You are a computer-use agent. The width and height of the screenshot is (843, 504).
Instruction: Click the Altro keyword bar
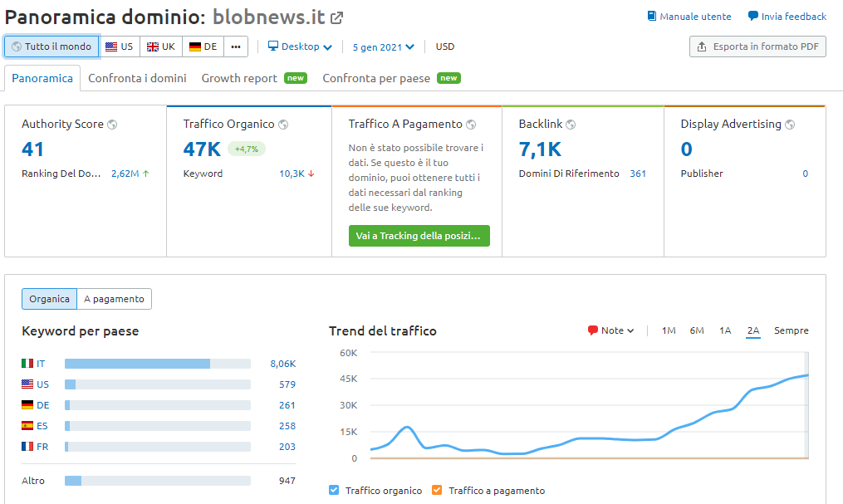(158, 481)
